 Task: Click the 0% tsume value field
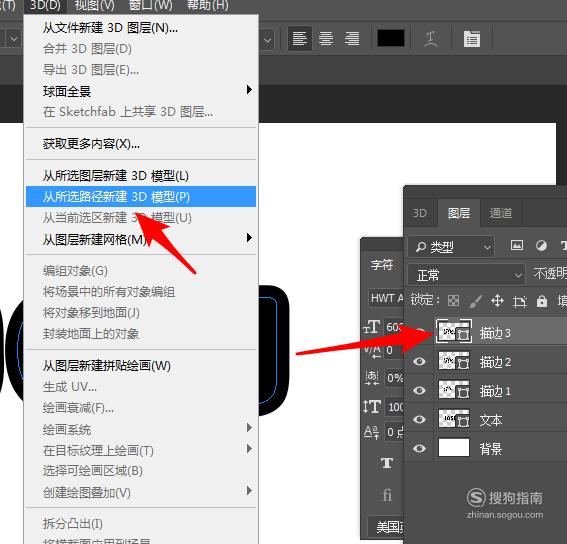click(394, 378)
